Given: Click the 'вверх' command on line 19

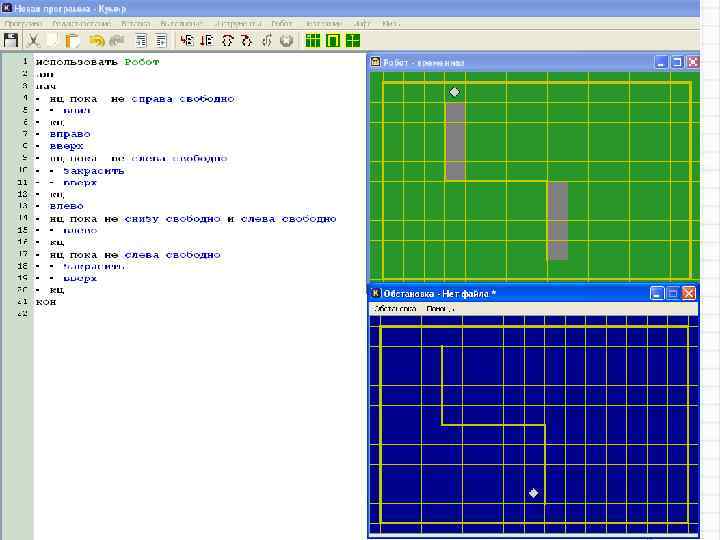Looking at the screenshot, I should (x=80, y=278).
